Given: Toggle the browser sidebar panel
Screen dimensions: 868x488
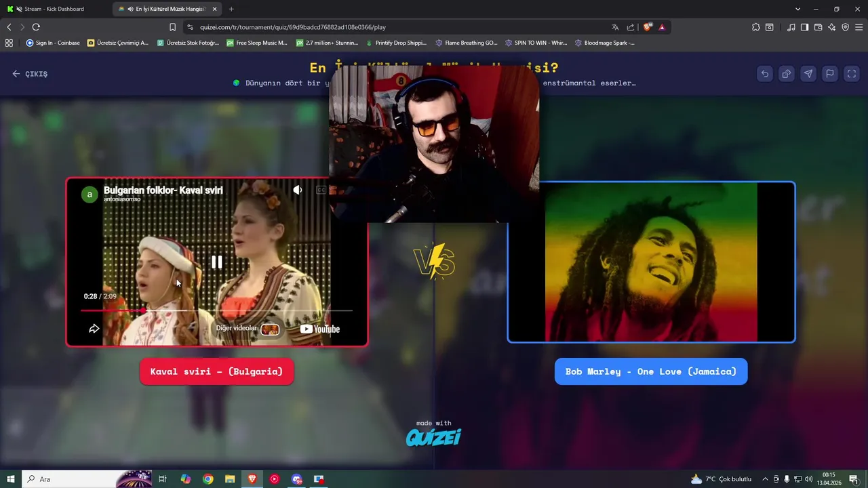Looking at the screenshot, I should coord(804,27).
